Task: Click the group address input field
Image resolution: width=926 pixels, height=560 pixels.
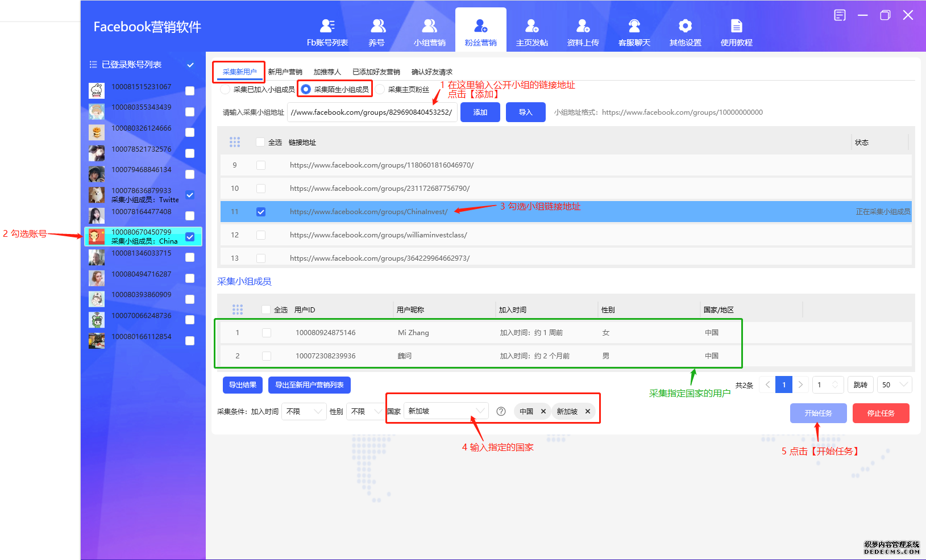Action: [x=372, y=112]
